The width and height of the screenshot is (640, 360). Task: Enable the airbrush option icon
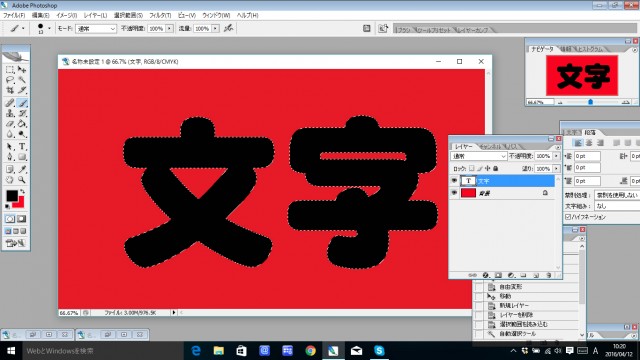tap(229, 28)
